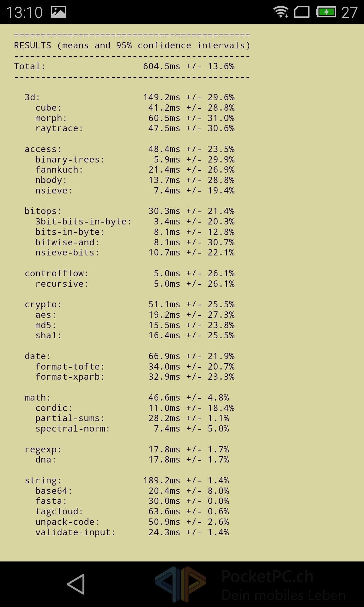The height and width of the screenshot is (607, 364).
Task: Tap the battery percentage number 27
Action: [x=349, y=12]
